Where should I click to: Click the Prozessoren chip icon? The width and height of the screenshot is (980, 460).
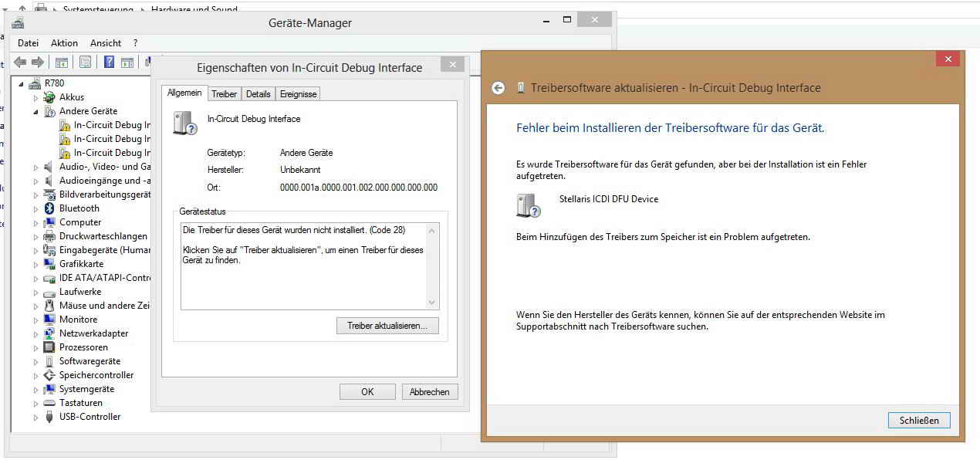pos(49,347)
